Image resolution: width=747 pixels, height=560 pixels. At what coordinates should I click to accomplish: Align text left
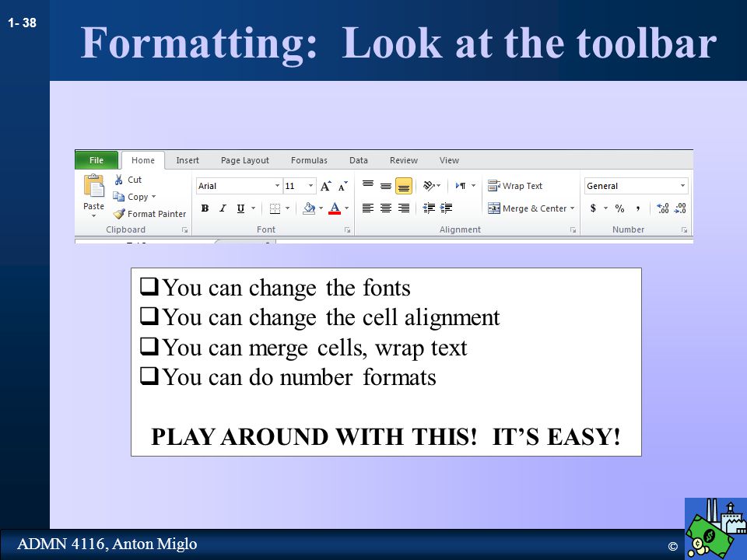[x=368, y=208]
